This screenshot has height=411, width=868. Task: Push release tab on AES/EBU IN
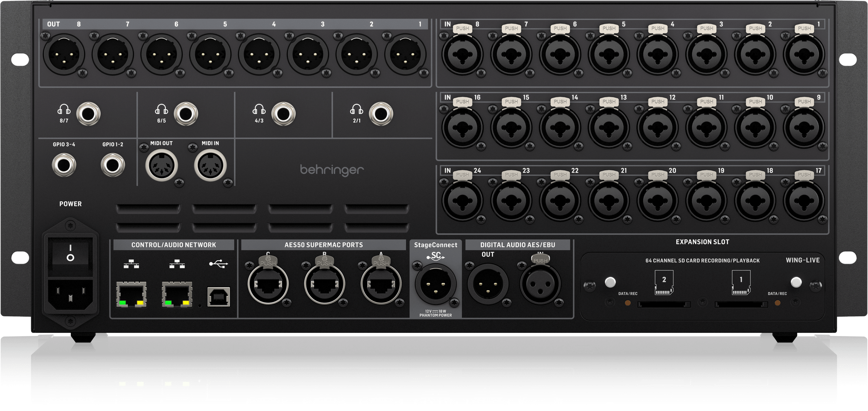(540, 260)
